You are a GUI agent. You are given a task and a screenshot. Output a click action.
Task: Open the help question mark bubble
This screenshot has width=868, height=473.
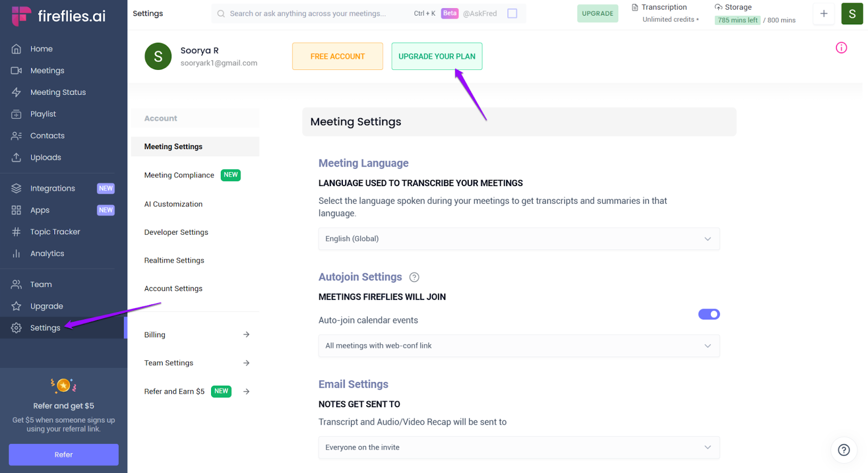(x=844, y=450)
